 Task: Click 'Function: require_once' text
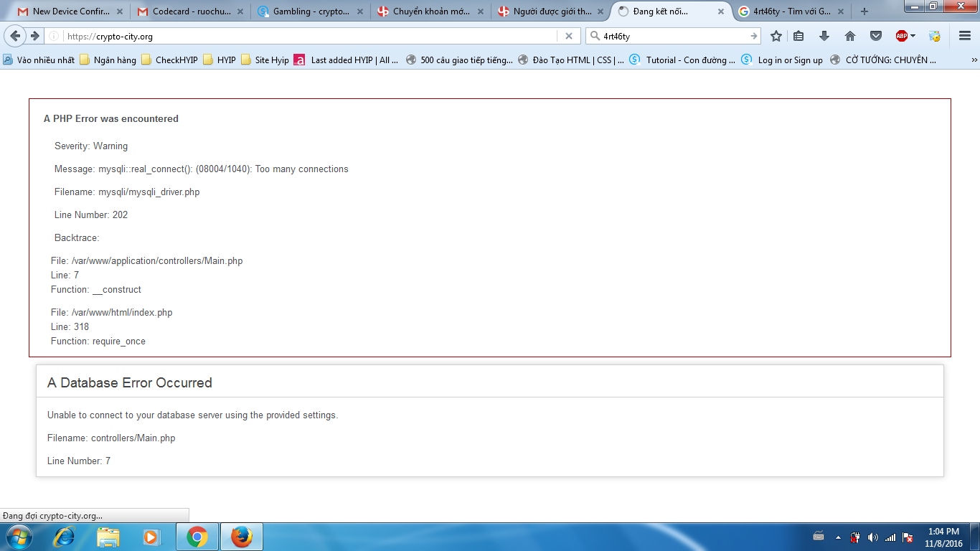[98, 341]
